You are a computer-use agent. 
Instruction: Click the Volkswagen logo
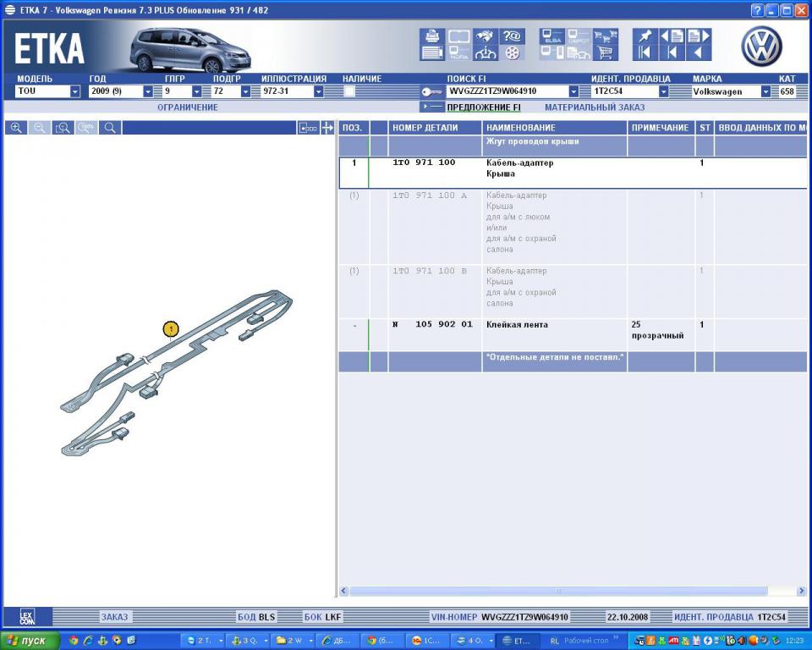(762, 47)
